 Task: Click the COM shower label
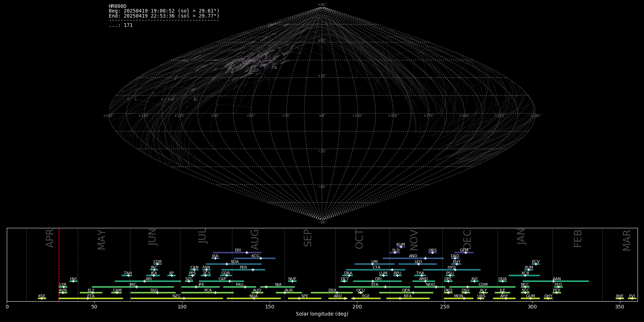(483, 285)
